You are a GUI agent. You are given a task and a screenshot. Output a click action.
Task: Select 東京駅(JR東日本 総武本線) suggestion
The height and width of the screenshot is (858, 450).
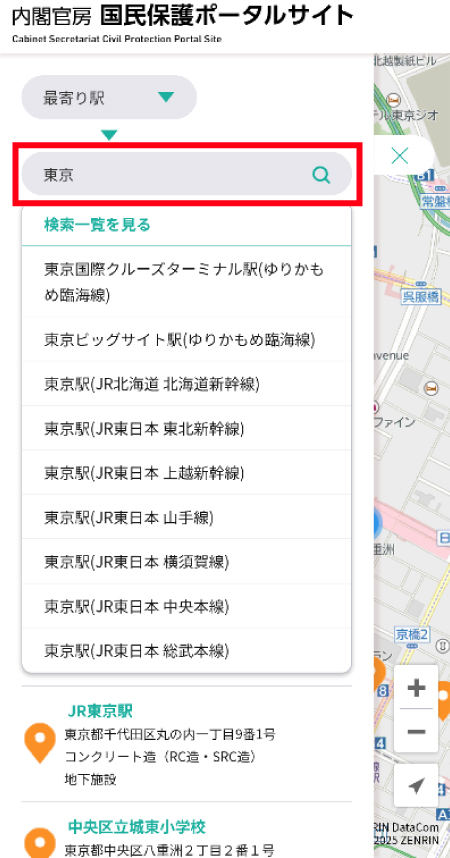[x=187, y=651]
